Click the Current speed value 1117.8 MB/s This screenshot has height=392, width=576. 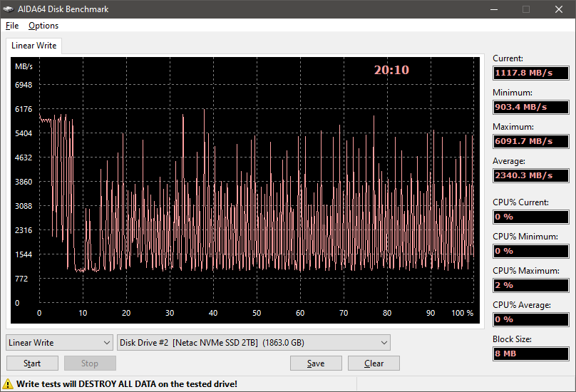click(x=531, y=73)
